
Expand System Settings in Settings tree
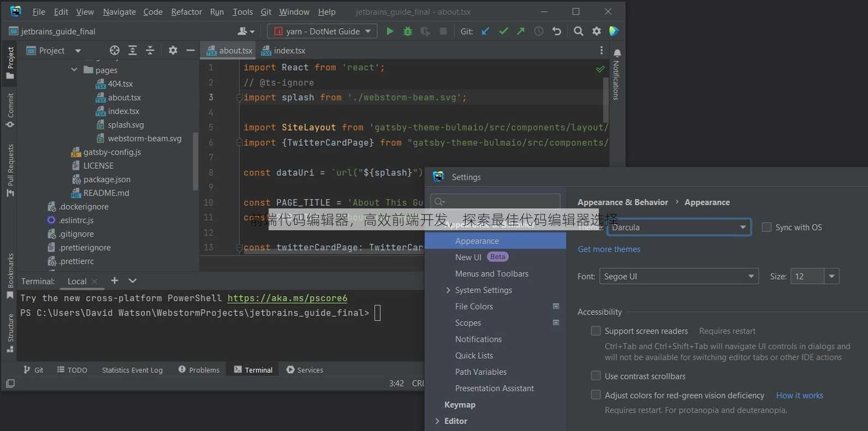(448, 290)
